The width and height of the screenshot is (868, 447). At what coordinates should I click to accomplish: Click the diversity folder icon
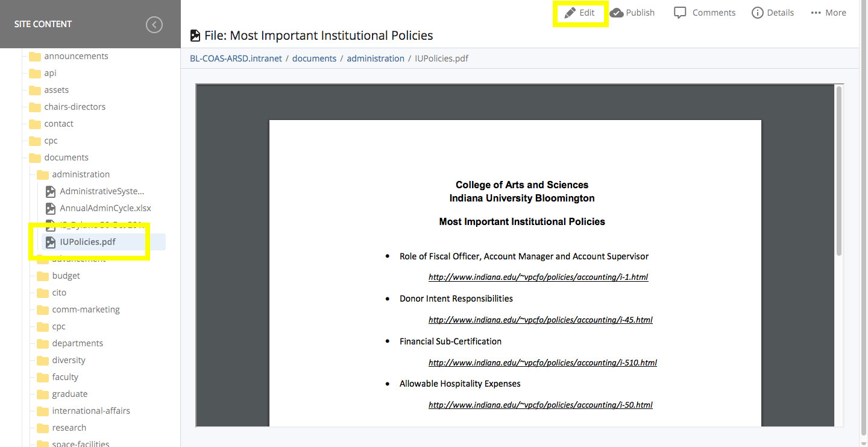(43, 360)
